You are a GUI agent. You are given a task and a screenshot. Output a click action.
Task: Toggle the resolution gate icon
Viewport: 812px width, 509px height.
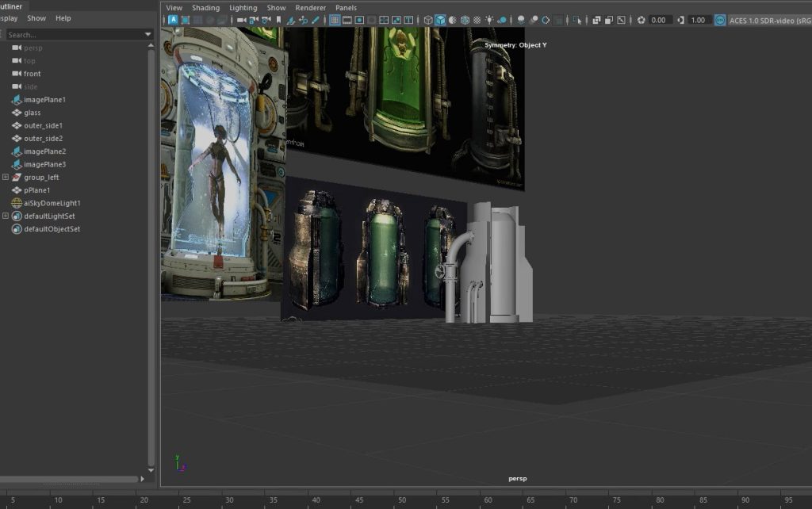pos(359,20)
